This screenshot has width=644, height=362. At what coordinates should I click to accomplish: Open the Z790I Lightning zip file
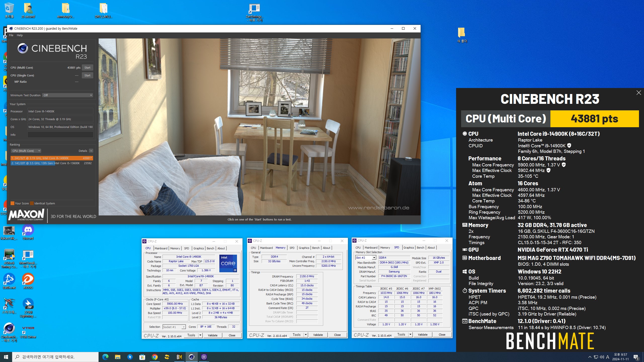pos(28,308)
